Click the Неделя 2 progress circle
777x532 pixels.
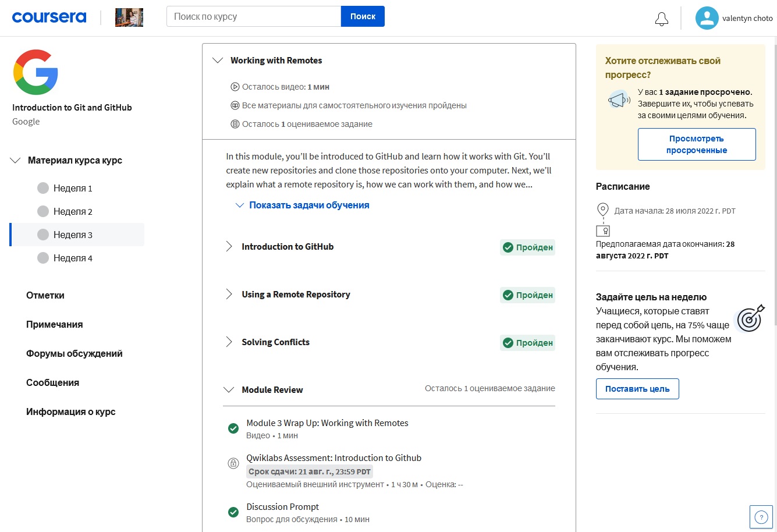point(43,211)
